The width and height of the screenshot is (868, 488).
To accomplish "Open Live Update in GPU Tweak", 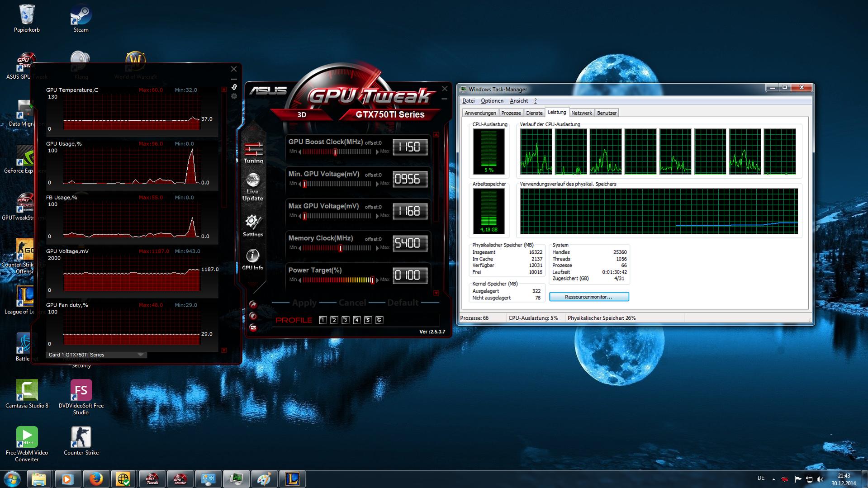I will [x=252, y=187].
